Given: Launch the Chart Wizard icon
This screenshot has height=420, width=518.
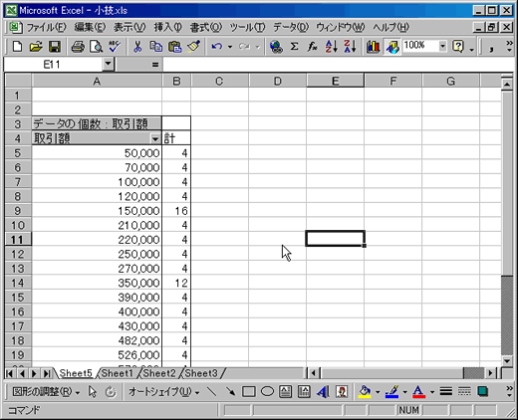Looking at the screenshot, I should click(x=373, y=47).
